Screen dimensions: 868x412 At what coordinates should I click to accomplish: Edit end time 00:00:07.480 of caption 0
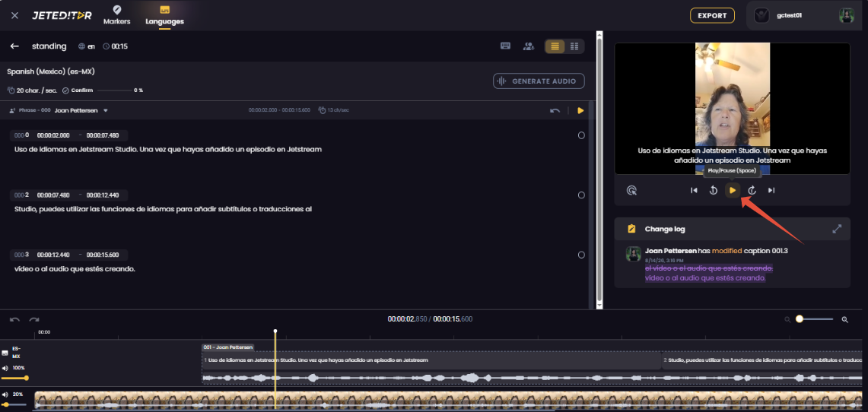tap(103, 135)
